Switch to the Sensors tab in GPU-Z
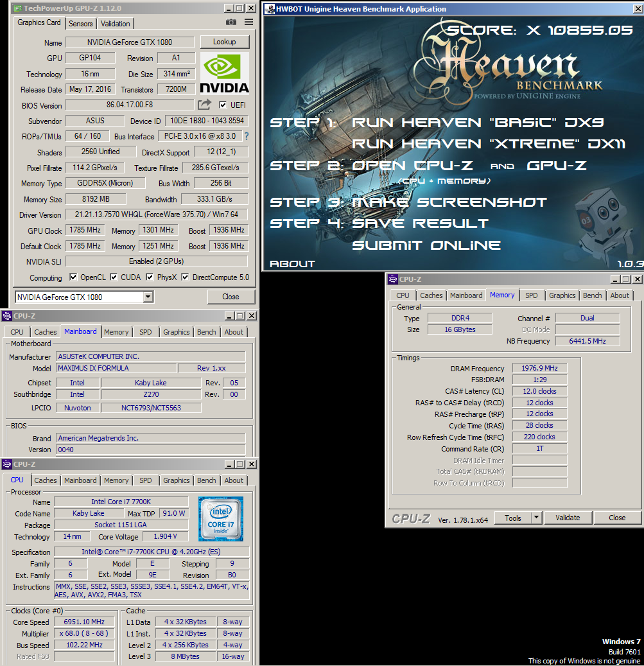 (x=81, y=23)
